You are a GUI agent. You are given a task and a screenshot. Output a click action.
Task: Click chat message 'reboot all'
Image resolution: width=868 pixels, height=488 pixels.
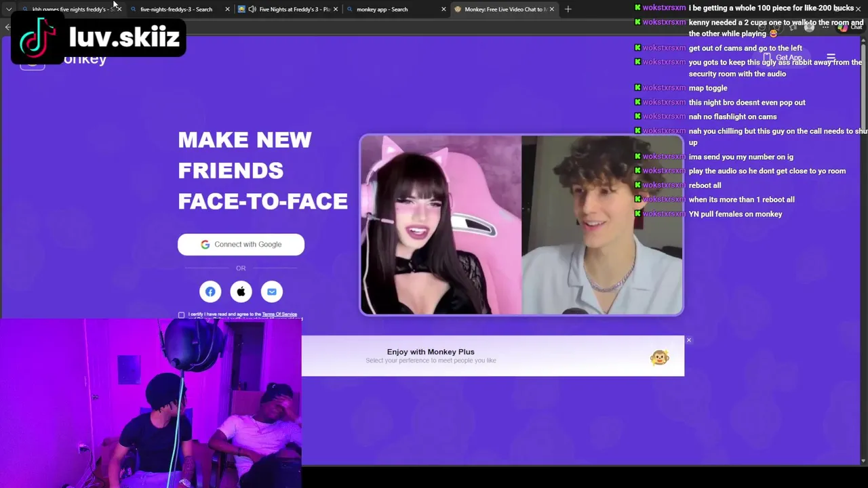(x=705, y=186)
